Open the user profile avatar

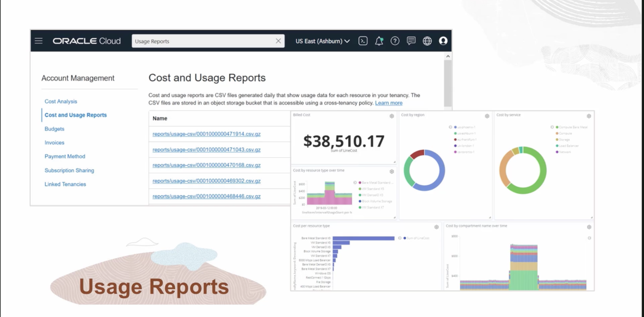pos(443,41)
